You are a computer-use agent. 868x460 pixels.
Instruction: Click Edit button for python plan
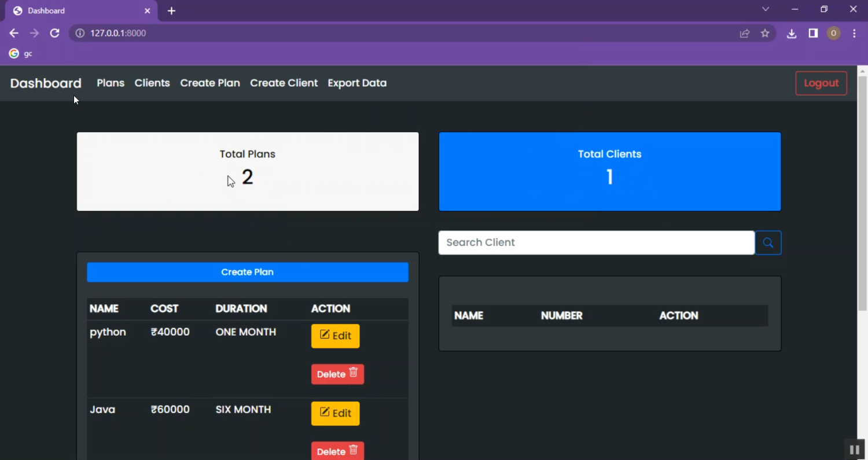coord(335,336)
